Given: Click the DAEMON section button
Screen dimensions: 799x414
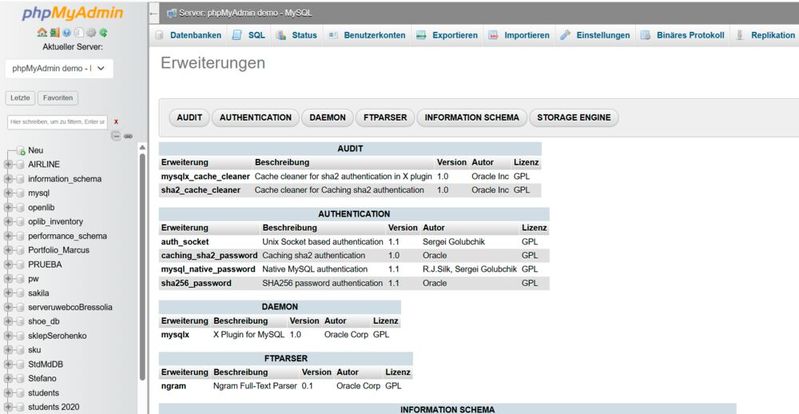Looking at the screenshot, I should pos(328,117).
